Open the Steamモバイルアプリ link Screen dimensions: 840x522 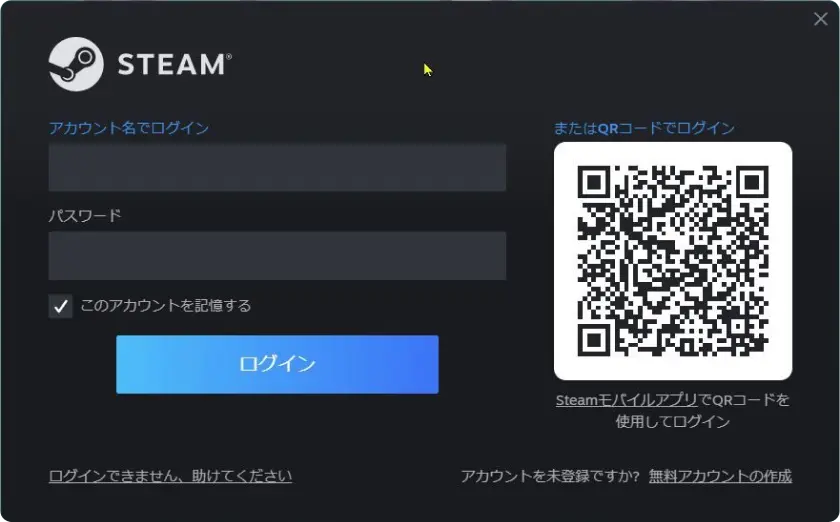pyautogui.click(x=626, y=400)
